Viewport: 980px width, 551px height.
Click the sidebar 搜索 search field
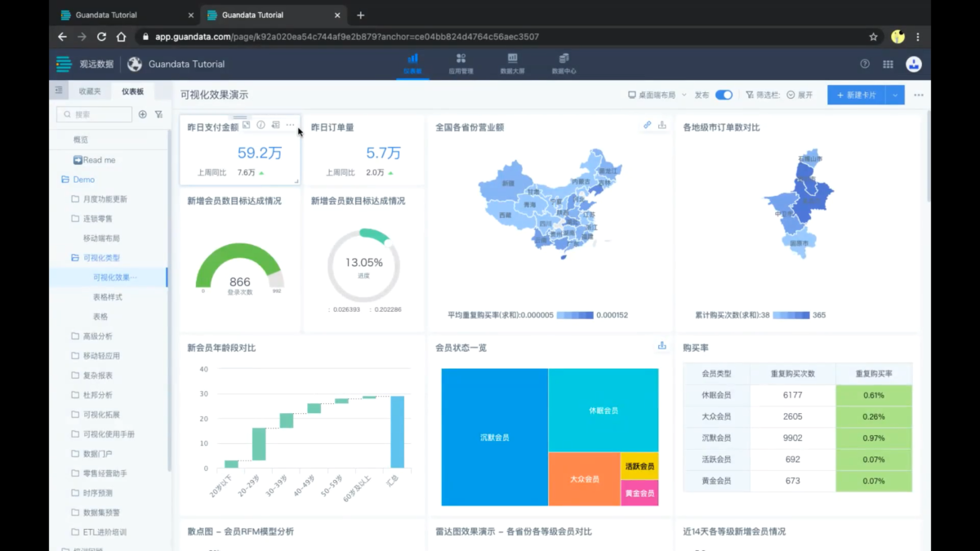tap(94, 114)
